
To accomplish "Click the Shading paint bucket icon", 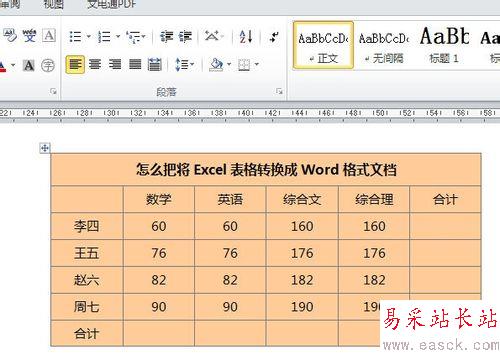I will tap(217, 64).
